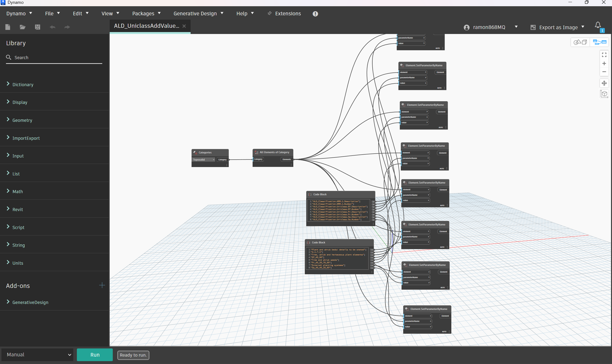Expand the Revit library category
The width and height of the screenshot is (612, 364).
[x=18, y=209]
